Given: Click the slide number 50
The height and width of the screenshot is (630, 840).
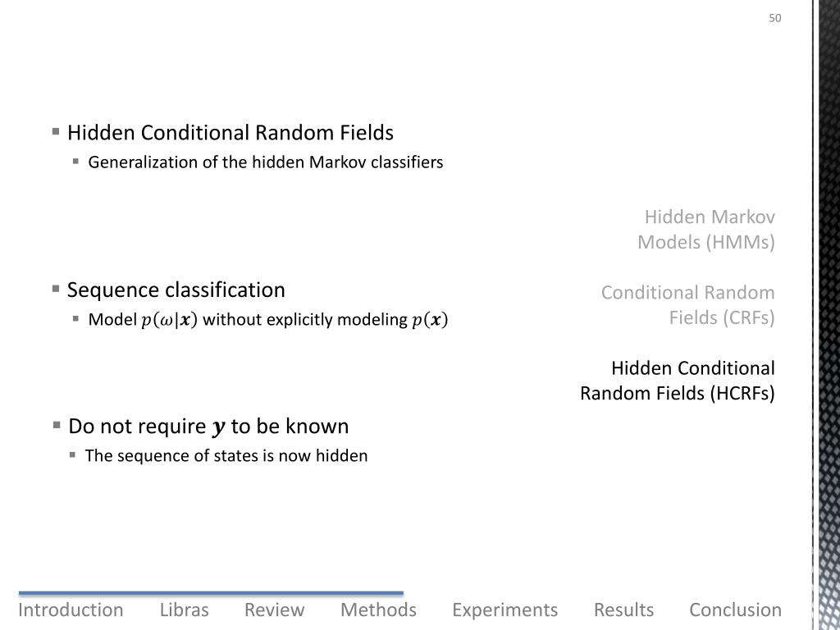Looking at the screenshot, I should 774,18.
